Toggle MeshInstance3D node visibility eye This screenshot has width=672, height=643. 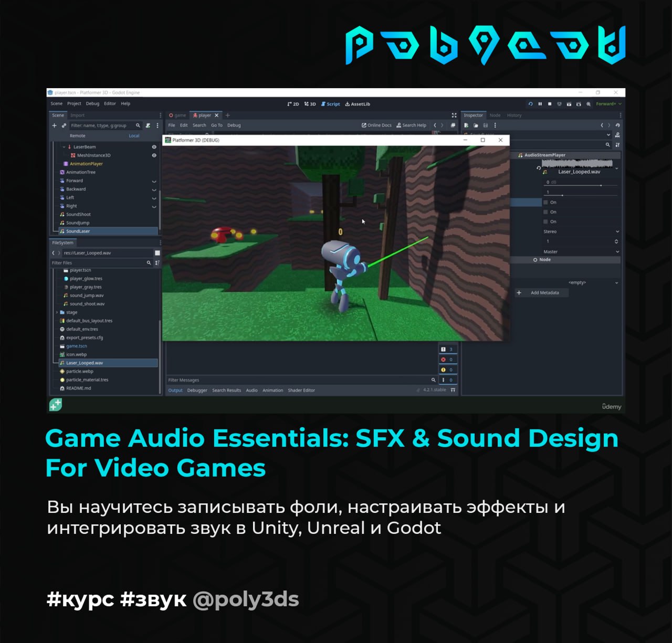(x=154, y=155)
